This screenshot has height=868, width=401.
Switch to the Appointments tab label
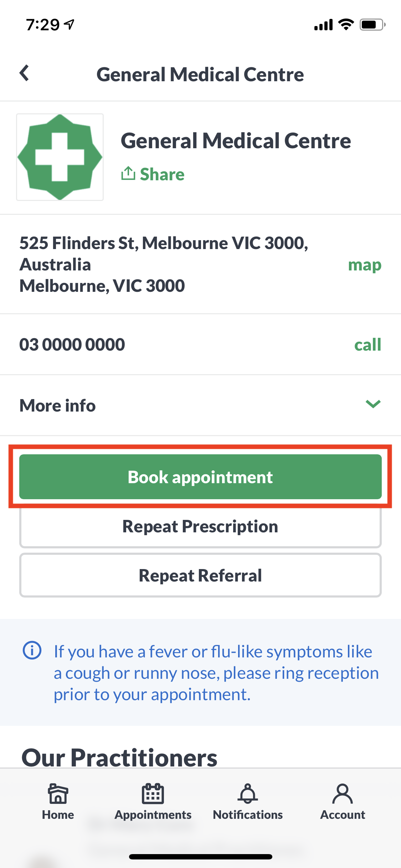(153, 815)
